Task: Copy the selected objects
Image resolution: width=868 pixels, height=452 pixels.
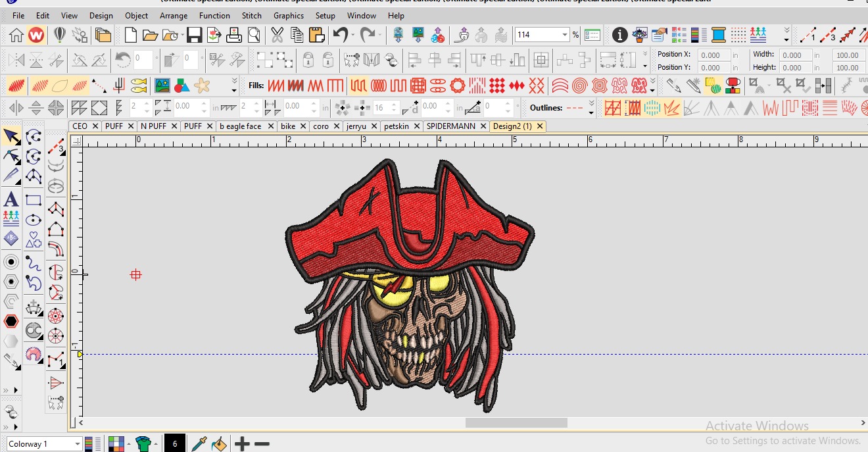Action: (x=297, y=35)
